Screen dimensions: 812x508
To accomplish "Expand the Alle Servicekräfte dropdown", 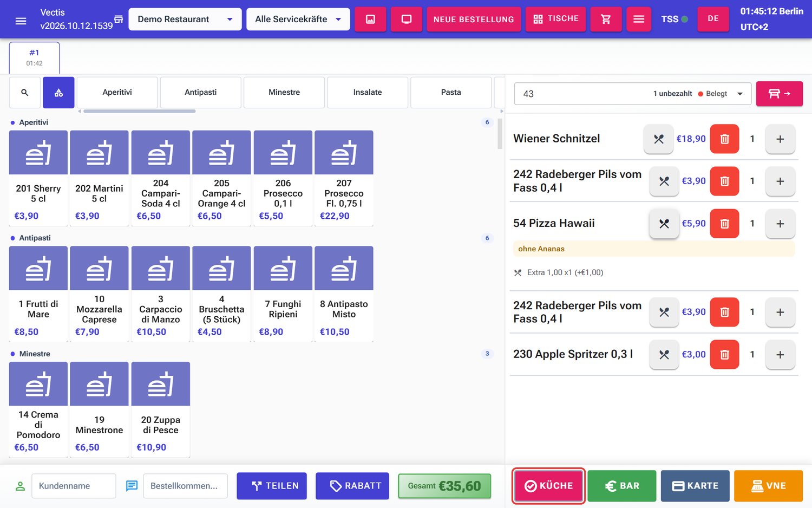I will click(x=298, y=19).
